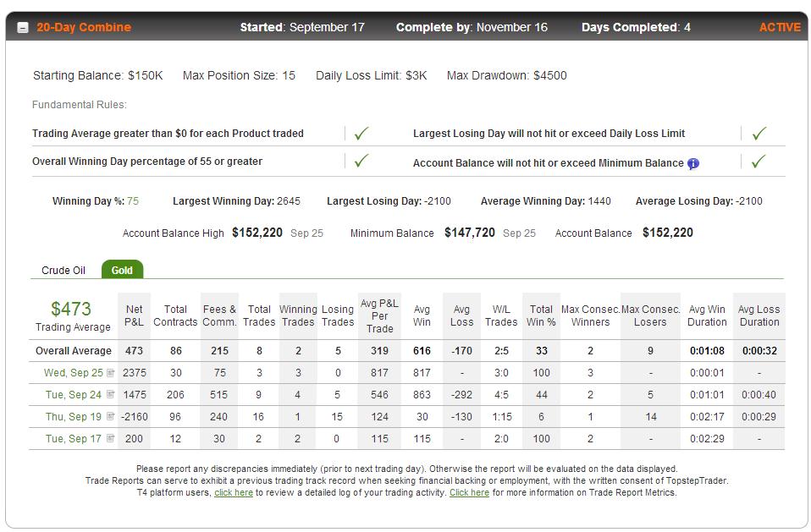The width and height of the screenshot is (811, 532).
Task: Select the Gold tab
Action: click(x=122, y=270)
